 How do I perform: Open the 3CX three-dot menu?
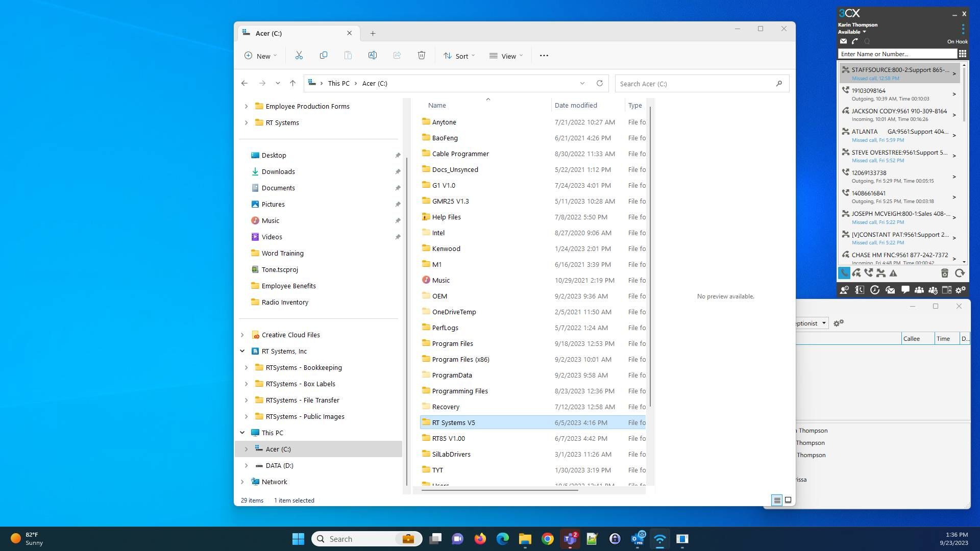pyautogui.click(x=963, y=28)
